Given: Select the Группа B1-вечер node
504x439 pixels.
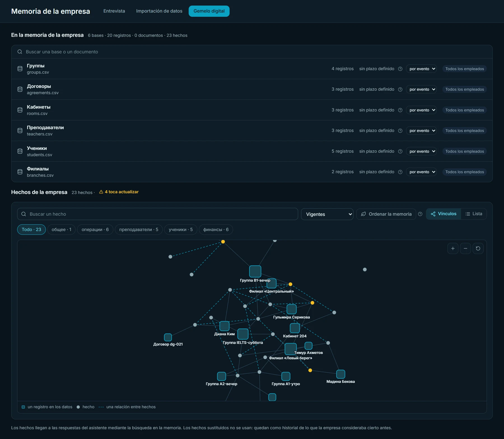Looking at the screenshot, I should 255,271.
